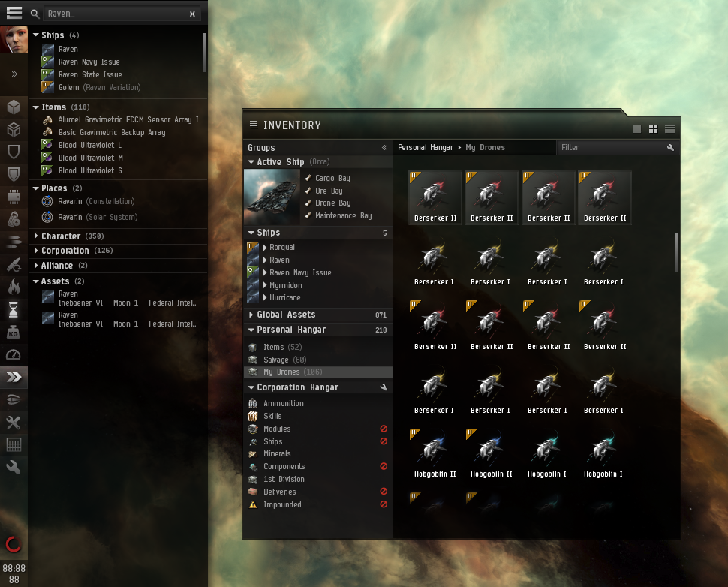The width and height of the screenshot is (728, 587).
Task: Expand the Rorqual ship entry
Action: click(265, 248)
